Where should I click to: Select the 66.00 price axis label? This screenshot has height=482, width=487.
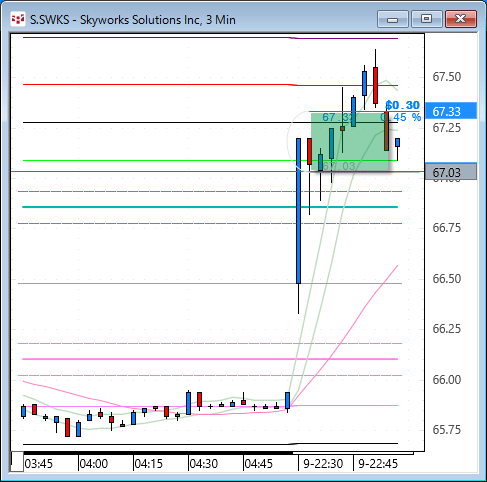coord(447,380)
